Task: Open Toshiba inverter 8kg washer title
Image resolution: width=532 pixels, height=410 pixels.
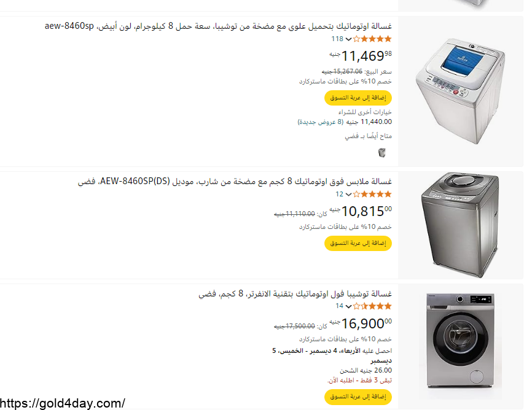Action: click(295, 293)
